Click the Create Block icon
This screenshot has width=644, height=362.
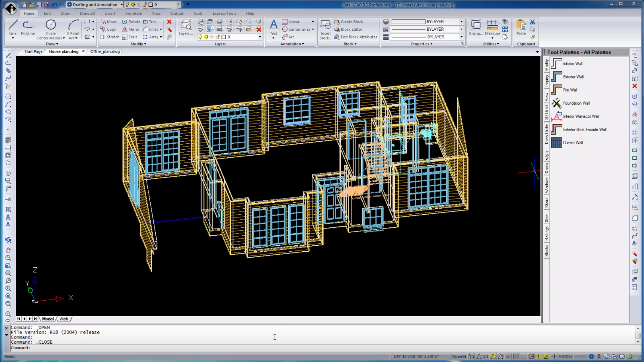click(x=348, y=22)
